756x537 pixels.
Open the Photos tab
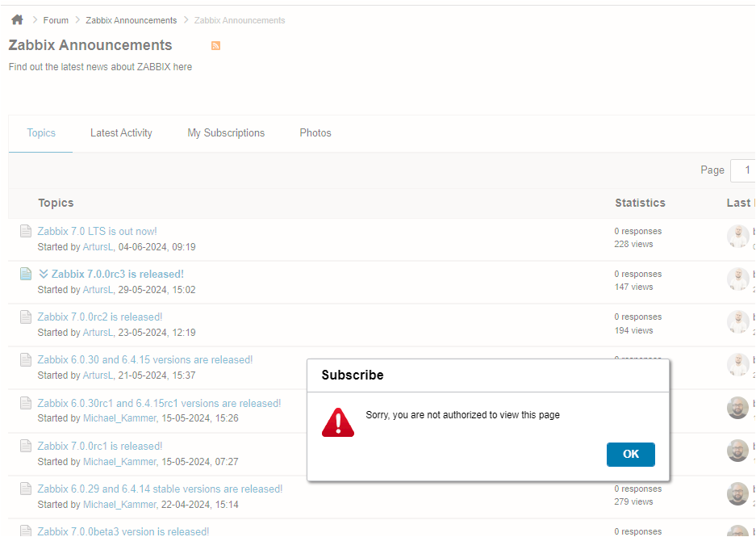pyautogui.click(x=315, y=133)
